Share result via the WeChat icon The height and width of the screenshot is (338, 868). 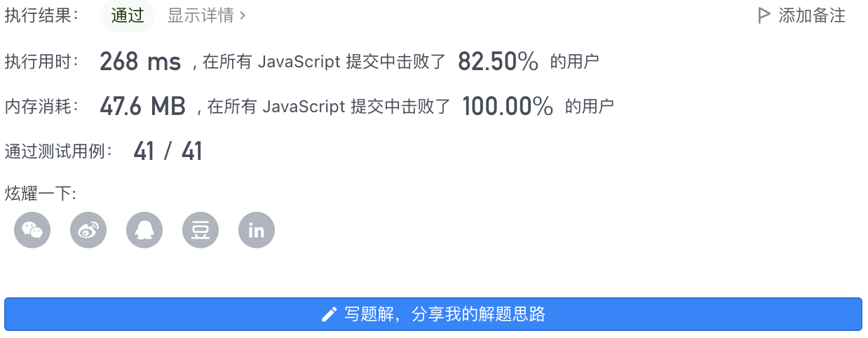[x=32, y=230]
